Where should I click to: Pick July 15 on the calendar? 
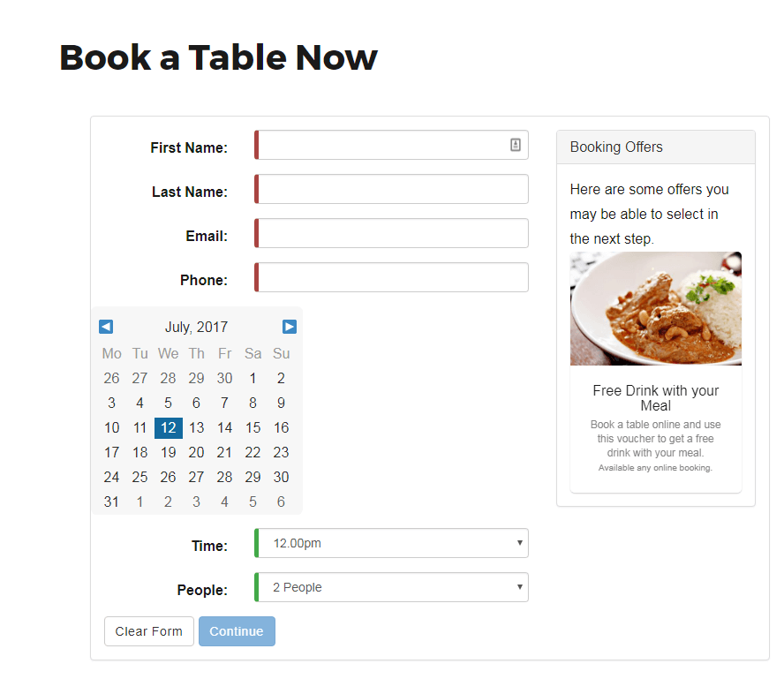point(253,428)
